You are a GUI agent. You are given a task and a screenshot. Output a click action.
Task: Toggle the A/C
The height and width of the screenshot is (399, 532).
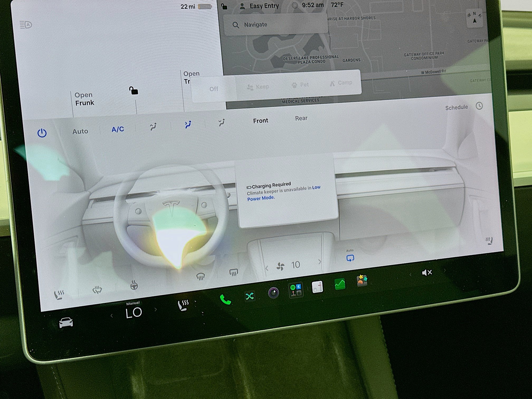118,129
